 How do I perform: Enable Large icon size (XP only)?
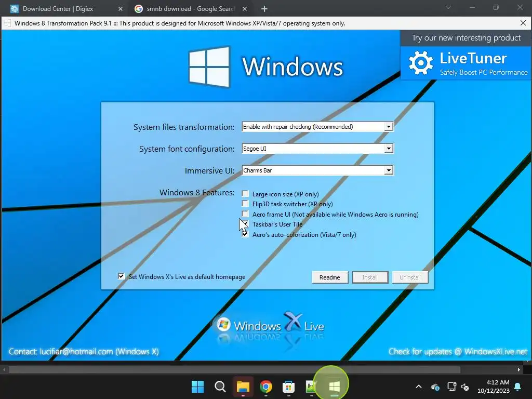[245, 194]
